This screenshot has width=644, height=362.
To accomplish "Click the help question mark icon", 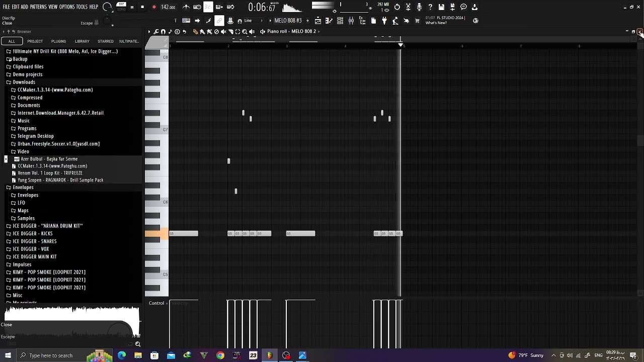I will pos(430,7).
